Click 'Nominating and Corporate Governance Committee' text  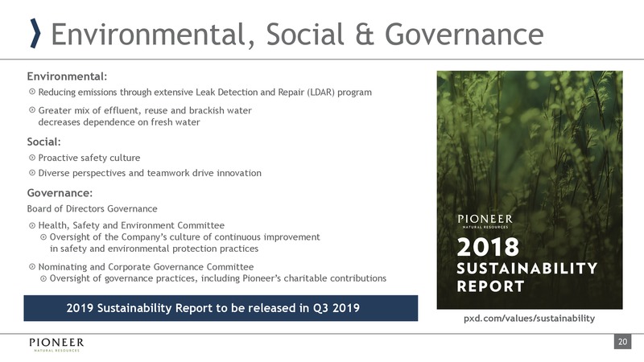(x=146, y=267)
